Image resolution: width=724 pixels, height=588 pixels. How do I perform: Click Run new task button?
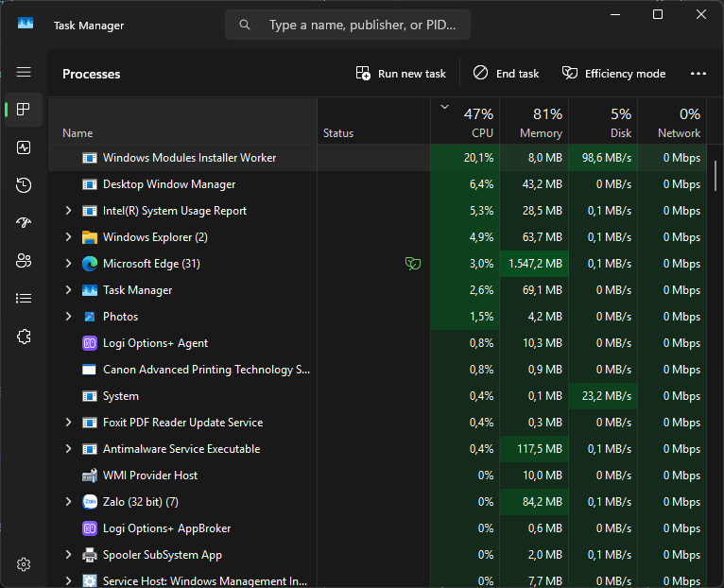pos(401,74)
